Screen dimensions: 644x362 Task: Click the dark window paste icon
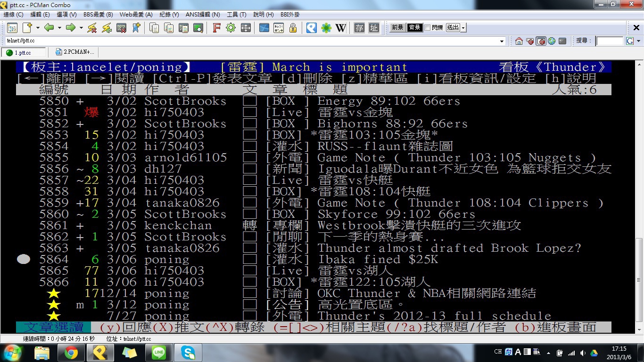pos(183,28)
